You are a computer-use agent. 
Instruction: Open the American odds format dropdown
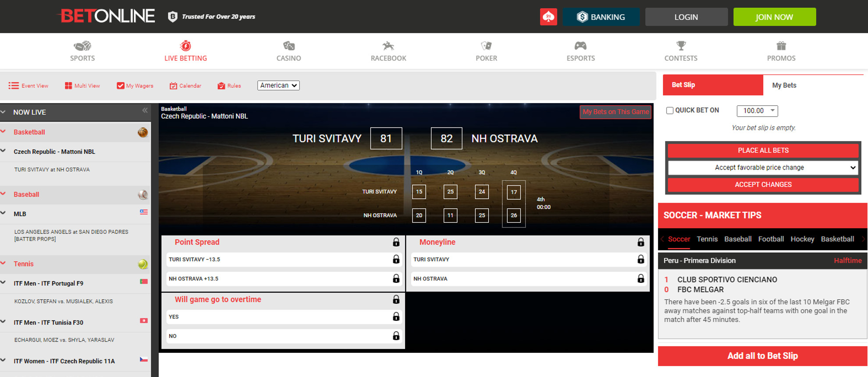pyautogui.click(x=278, y=85)
